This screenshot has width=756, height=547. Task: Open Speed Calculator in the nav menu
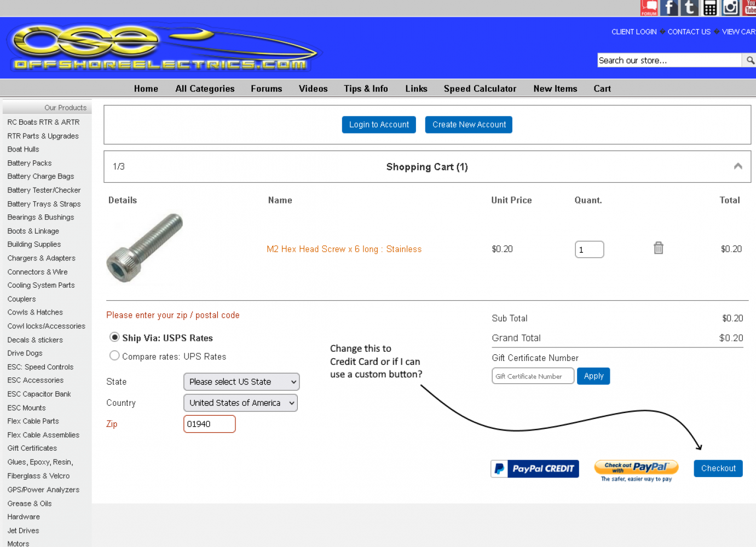tap(480, 89)
